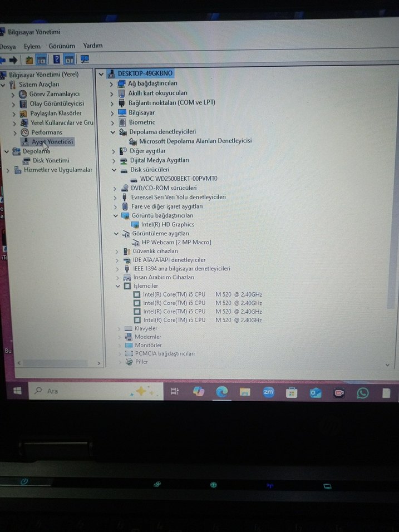Open the Copilot icon on the taskbar
The height and width of the screenshot is (532, 399).
pyautogui.click(x=199, y=392)
